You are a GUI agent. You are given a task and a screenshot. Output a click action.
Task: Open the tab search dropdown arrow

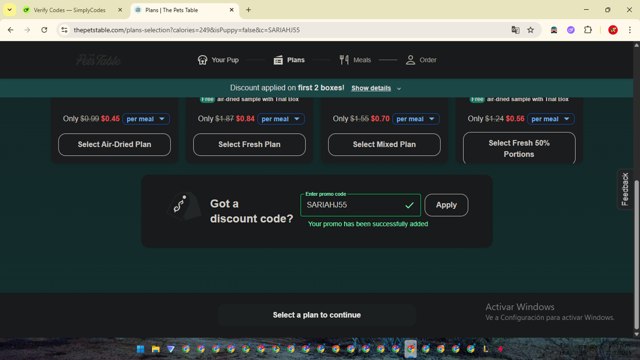coord(9,10)
